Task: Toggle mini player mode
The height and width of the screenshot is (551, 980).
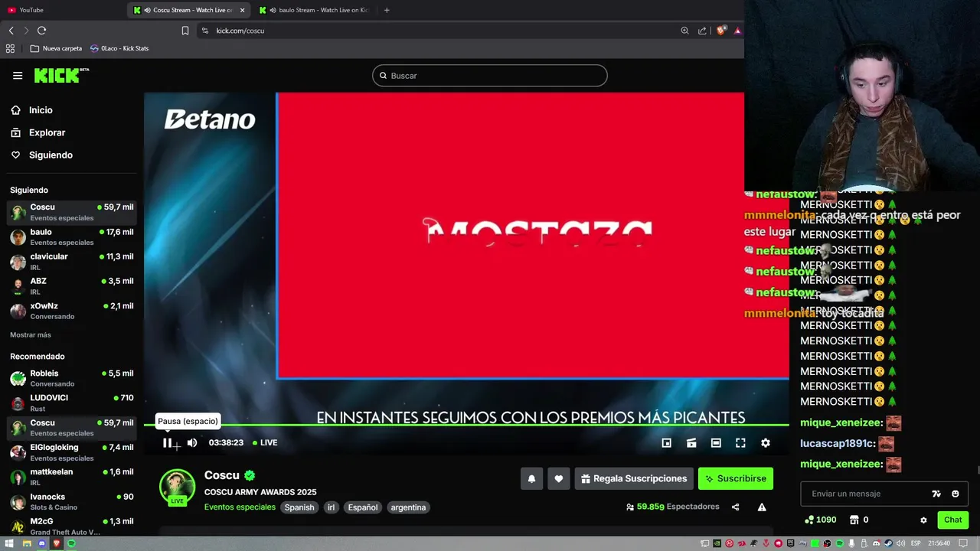Action: coord(667,443)
